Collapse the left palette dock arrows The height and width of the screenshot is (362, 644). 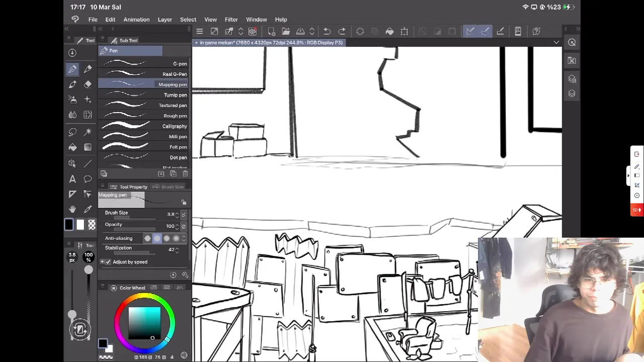[x=67, y=29]
